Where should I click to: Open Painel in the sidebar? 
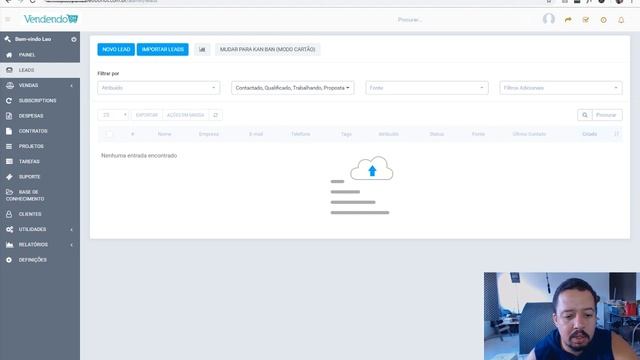point(40,55)
